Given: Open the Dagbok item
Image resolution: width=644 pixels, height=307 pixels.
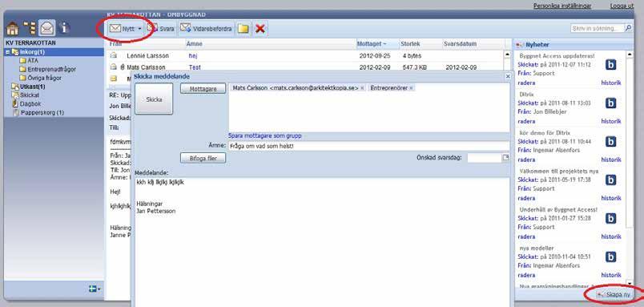Looking at the screenshot, I should pyautogui.click(x=30, y=103).
